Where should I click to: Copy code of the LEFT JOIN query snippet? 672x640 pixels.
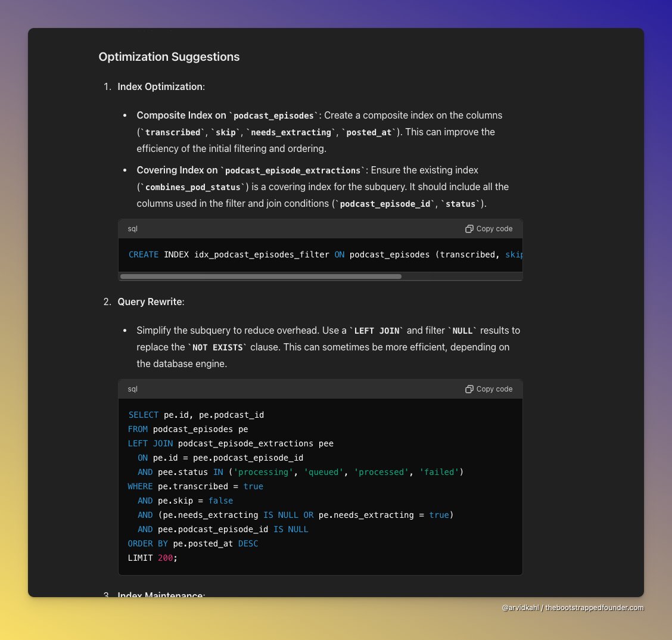coord(489,389)
